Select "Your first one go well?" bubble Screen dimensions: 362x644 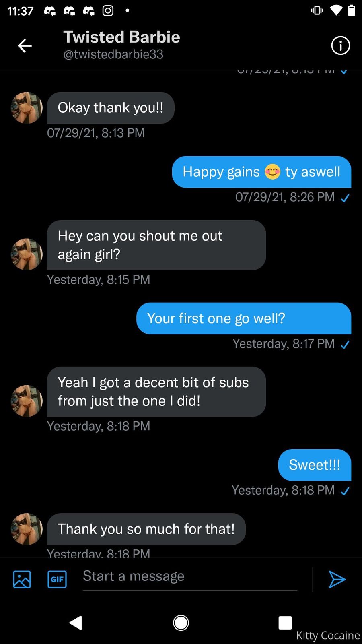pos(243,318)
